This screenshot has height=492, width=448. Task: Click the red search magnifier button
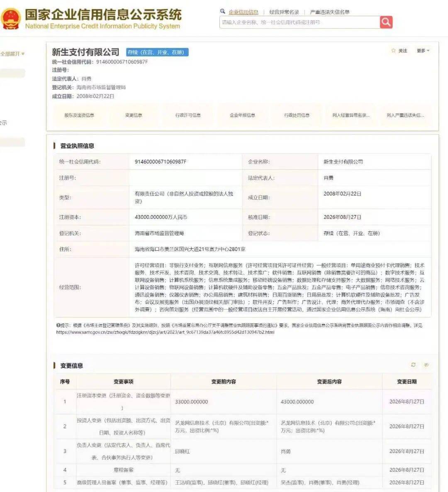click(x=386, y=22)
